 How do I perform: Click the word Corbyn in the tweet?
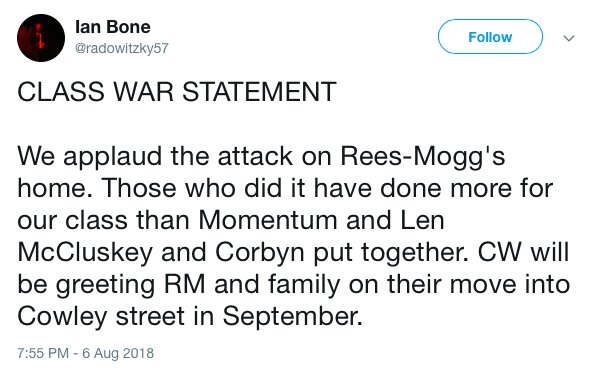click(x=260, y=253)
